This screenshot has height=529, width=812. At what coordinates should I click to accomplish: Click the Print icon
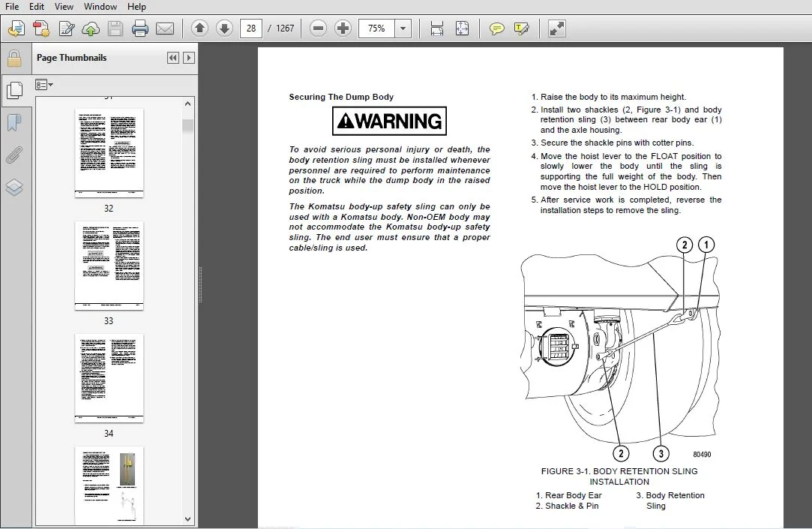pos(139,29)
